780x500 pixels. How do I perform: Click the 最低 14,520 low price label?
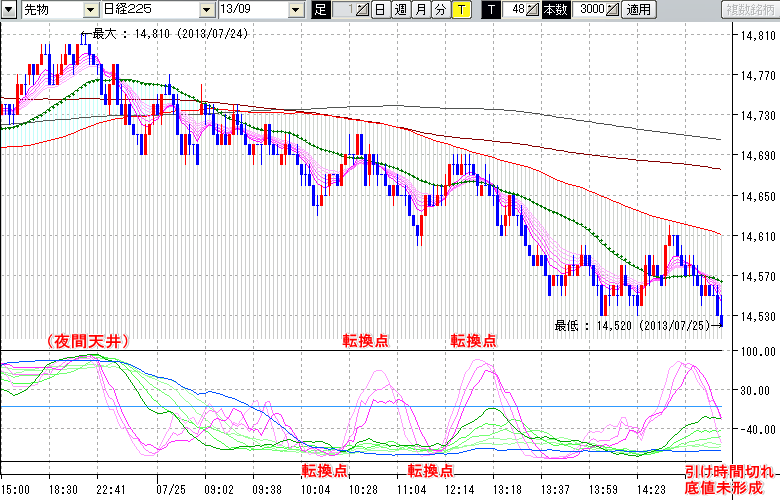pyautogui.click(x=630, y=324)
